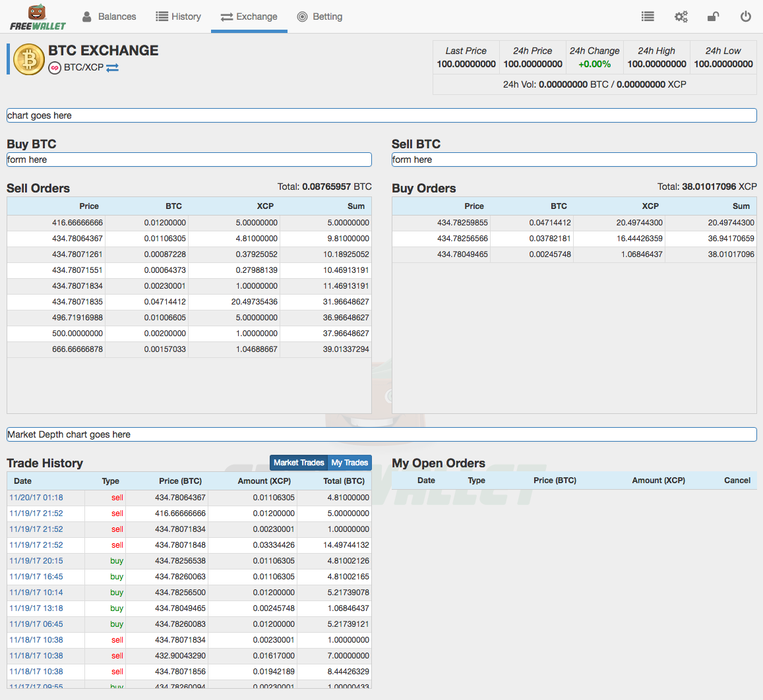Click sell order price 416.66666666
This screenshot has width=763, height=700.
[x=77, y=223]
